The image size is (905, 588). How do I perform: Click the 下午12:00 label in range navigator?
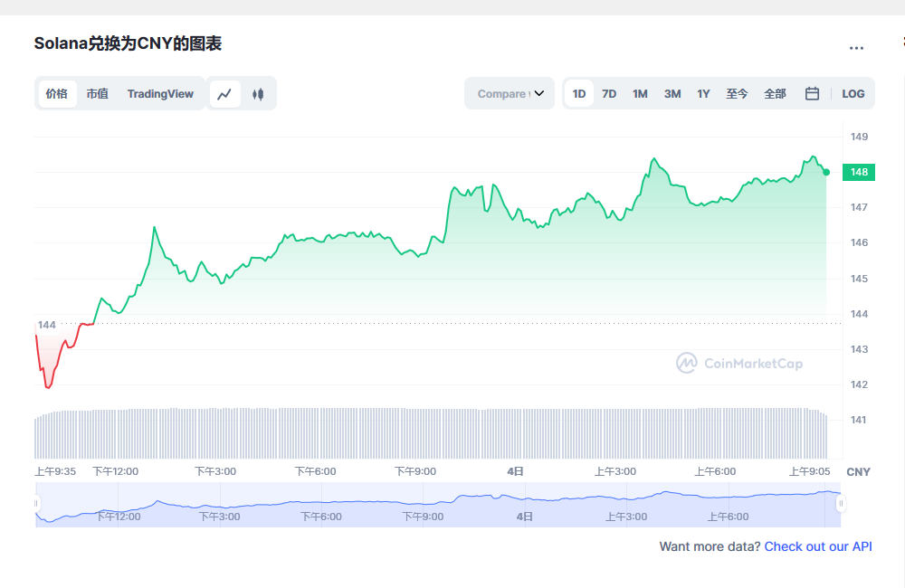(x=119, y=517)
